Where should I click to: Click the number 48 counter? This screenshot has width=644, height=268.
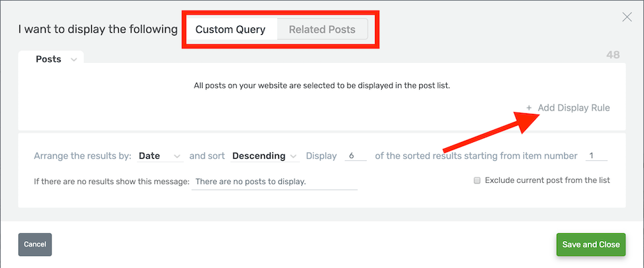[612, 55]
